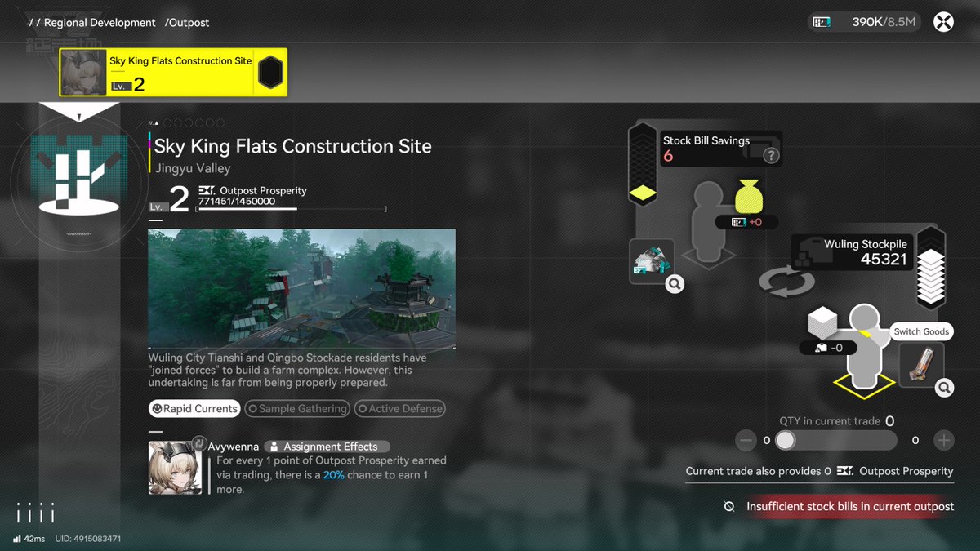Screen dimensions: 980x551
Task: Click the Wuling Stockpile stacked gauge
Action: click(931, 268)
